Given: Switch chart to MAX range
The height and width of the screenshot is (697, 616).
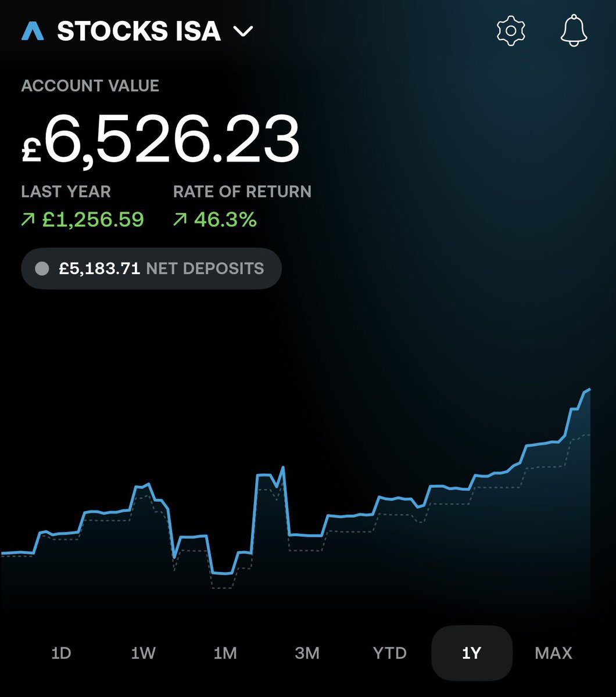Looking at the screenshot, I should pyautogui.click(x=553, y=653).
